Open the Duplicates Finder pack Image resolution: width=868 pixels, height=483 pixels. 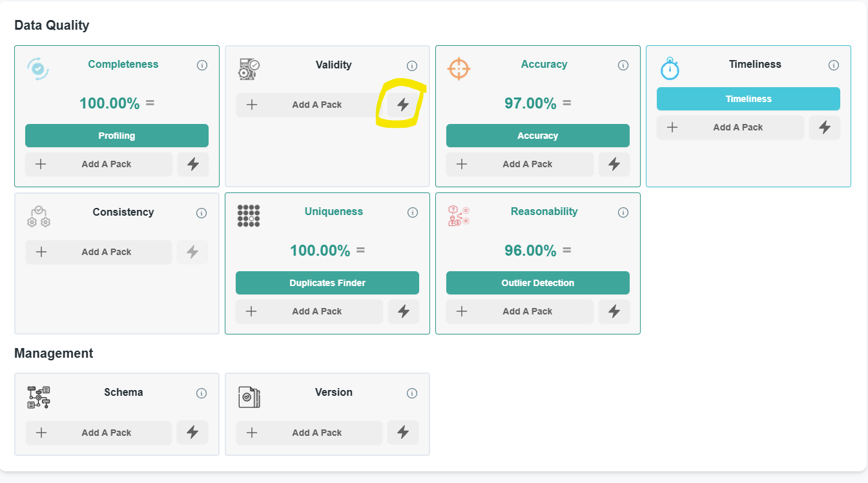(327, 283)
